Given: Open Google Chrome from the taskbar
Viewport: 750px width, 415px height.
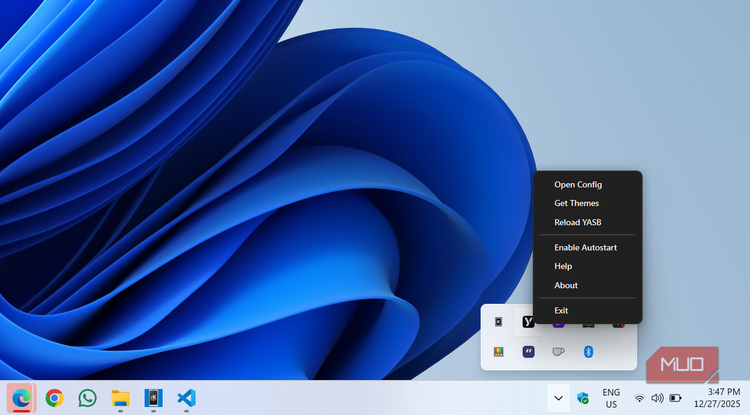Looking at the screenshot, I should coord(55,398).
